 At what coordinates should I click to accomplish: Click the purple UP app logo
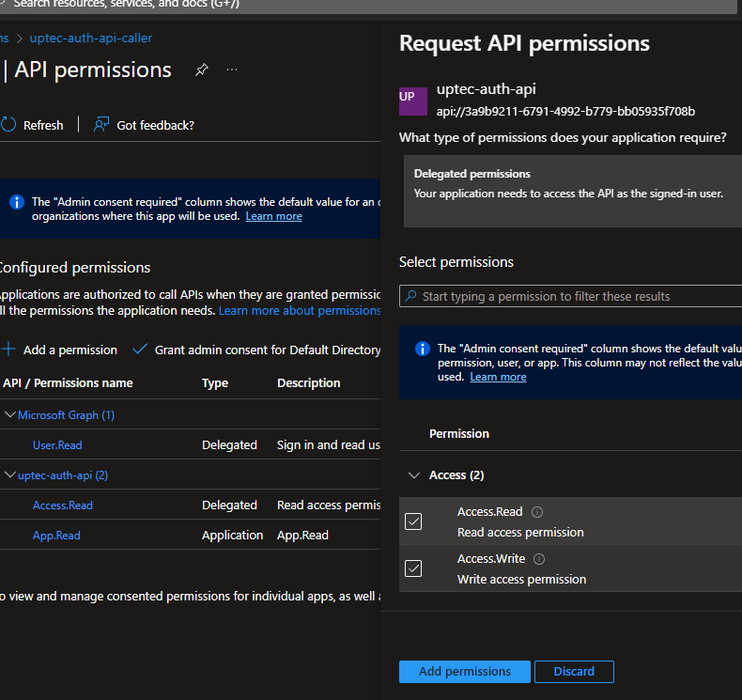413,100
